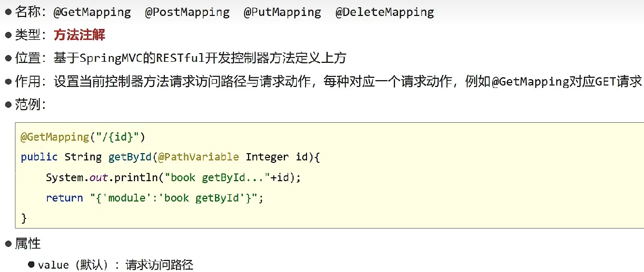Click the @GetMapping annotation name in header
Screen dimensions: 644x272
92,12
